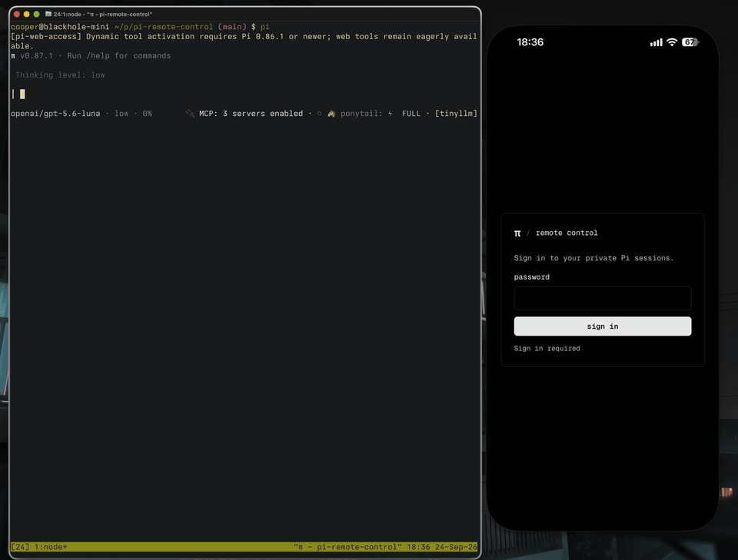Click the '(main)' git branch in prompt

coord(232,27)
